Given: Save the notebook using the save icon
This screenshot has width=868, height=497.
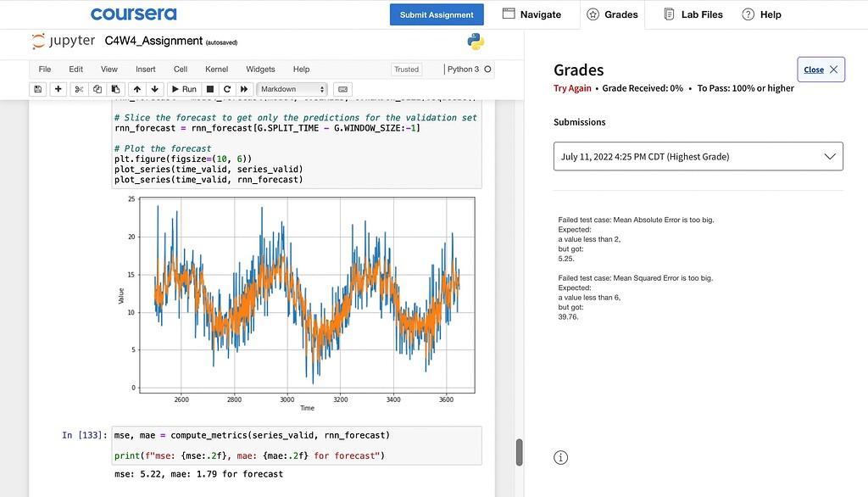Looking at the screenshot, I should click(37, 89).
